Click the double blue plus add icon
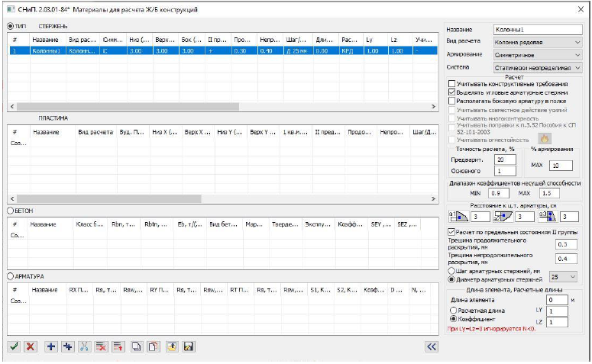Screen dimensions: 592x364 tap(68, 346)
